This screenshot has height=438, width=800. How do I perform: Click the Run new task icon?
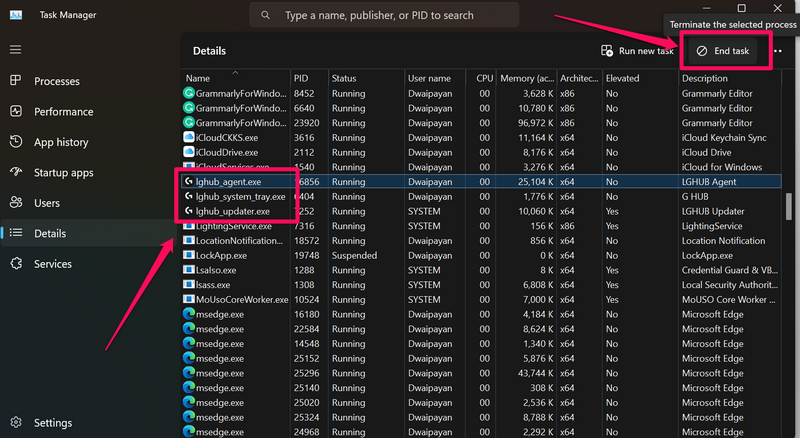[607, 51]
